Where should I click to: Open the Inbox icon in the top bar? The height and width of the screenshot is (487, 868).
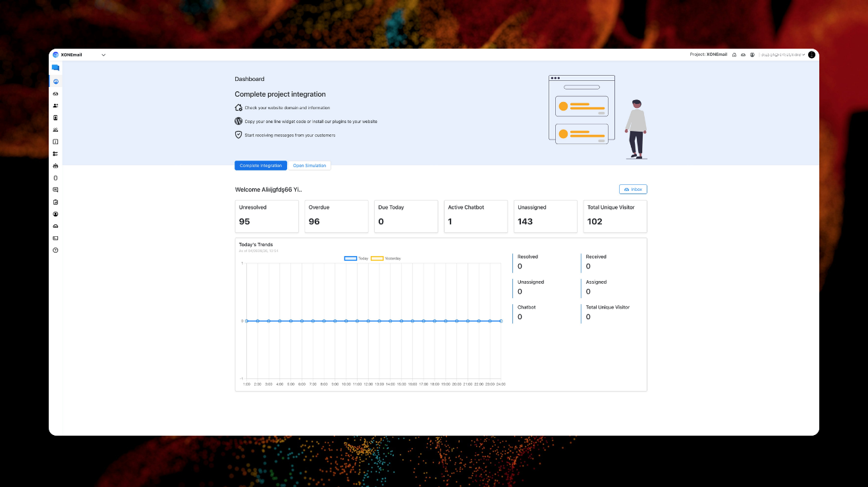coord(742,55)
